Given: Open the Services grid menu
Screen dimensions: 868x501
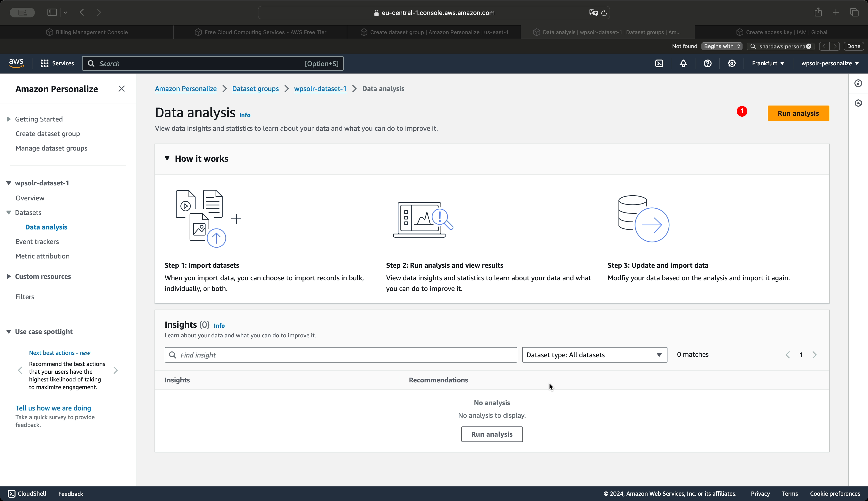Looking at the screenshot, I should point(57,63).
